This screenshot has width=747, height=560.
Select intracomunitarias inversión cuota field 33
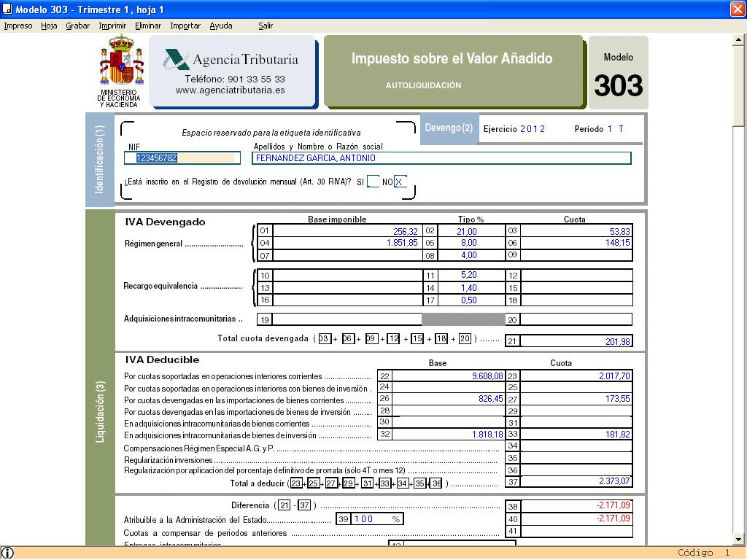point(576,434)
